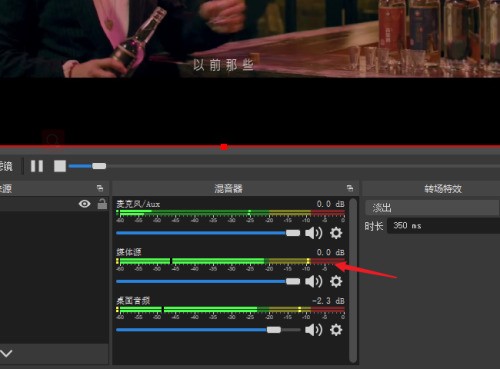Screen dimensions: 500x369
Task: Toggle the source visibility eye icon
Action: pyautogui.click(x=84, y=204)
